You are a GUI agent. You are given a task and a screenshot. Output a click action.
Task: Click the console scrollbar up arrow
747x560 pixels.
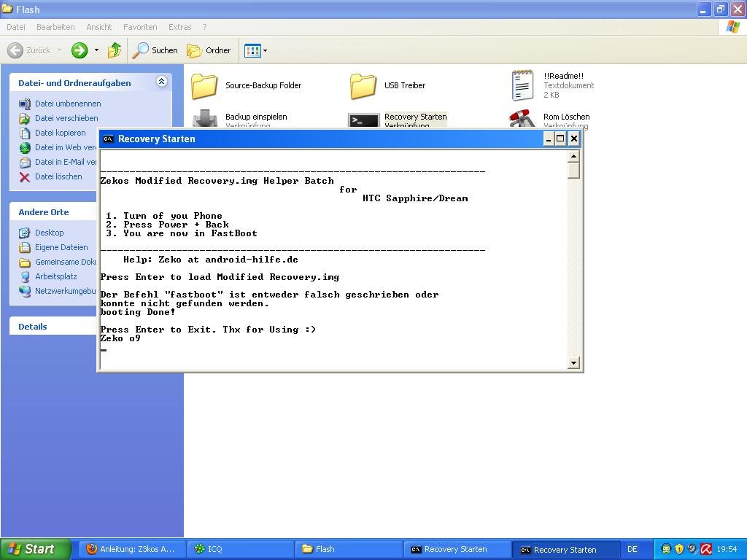[573, 156]
